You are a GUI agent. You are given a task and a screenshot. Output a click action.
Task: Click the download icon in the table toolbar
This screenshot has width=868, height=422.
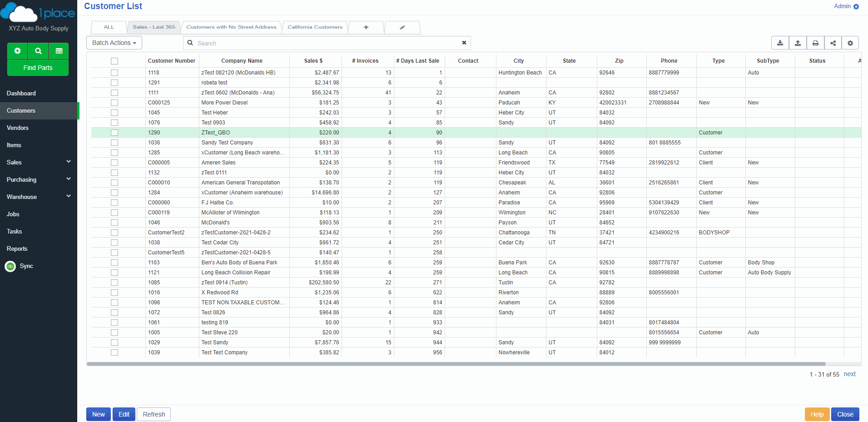[x=780, y=43]
